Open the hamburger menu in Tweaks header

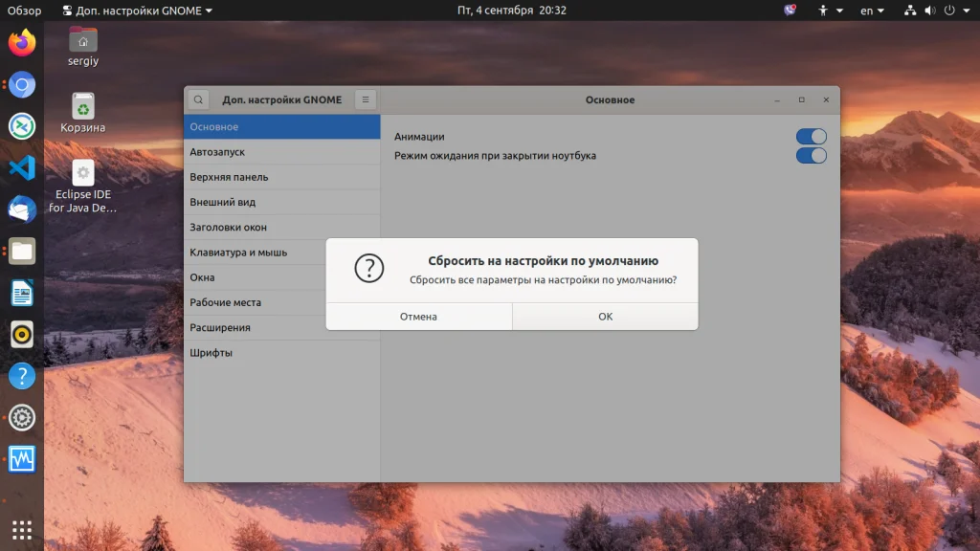coord(366,99)
